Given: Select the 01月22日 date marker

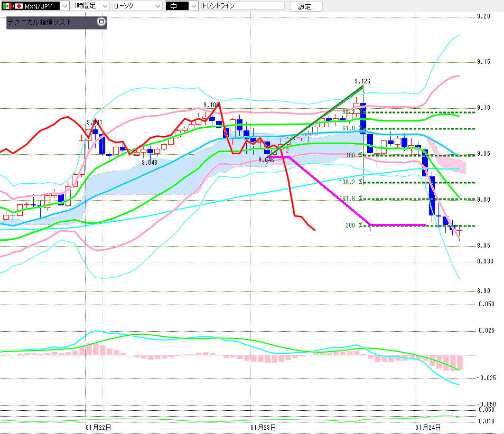Looking at the screenshot, I should click(98, 427).
